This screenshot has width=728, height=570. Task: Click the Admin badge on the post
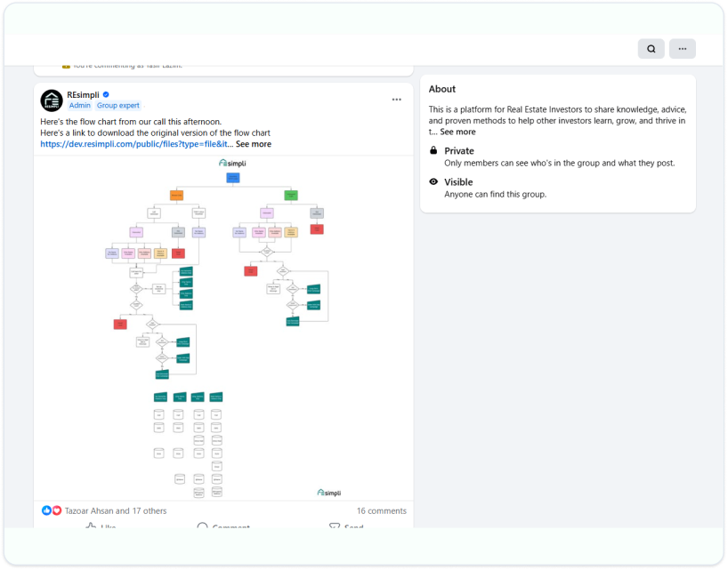(80, 106)
